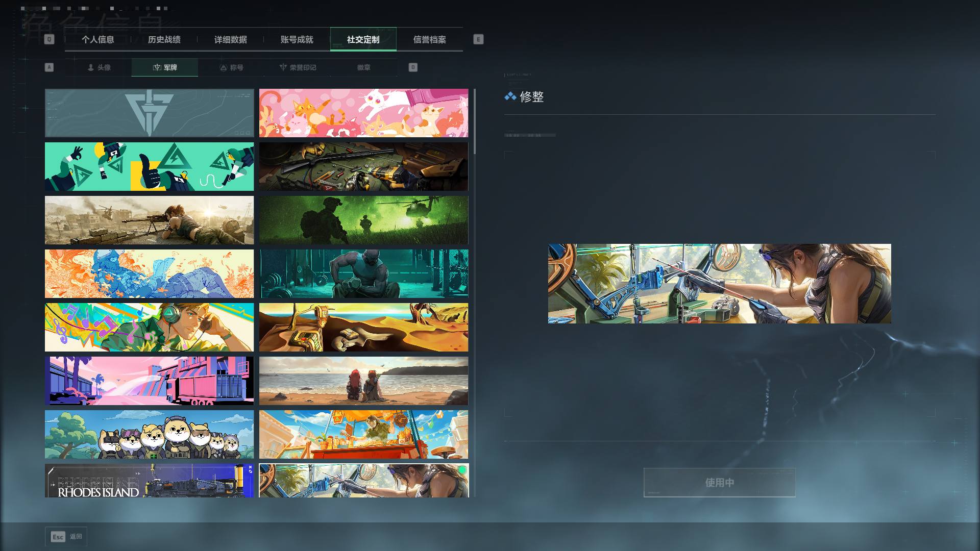Click the blue diamond icon beside 修整
Screen dimensions: 980x551
[x=510, y=96]
